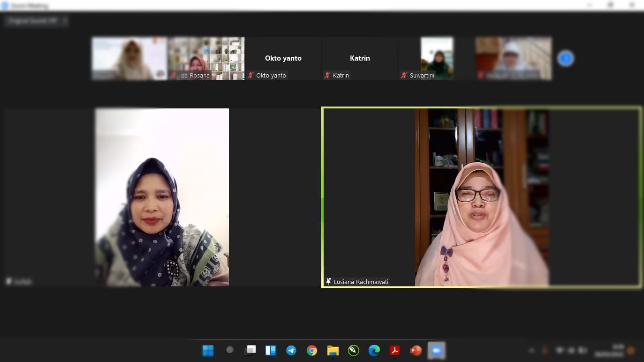Image resolution: width=644 pixels, height=362 pixels.
Task: Select the Katrin participant tile
Action: pyautogui.click(x=360, y=58)
